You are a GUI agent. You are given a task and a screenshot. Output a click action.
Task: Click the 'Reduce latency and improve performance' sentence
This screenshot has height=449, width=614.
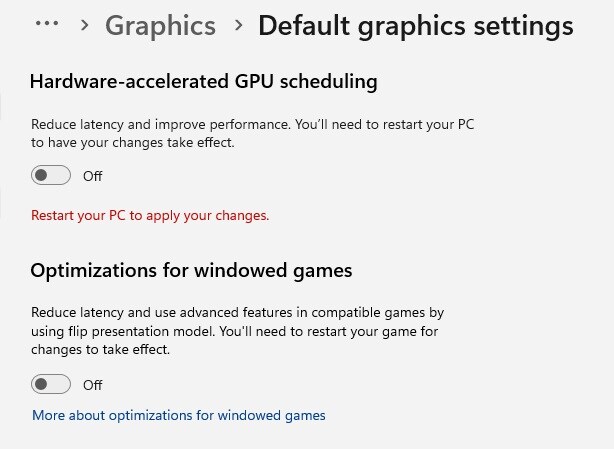[x=160, y=126]
